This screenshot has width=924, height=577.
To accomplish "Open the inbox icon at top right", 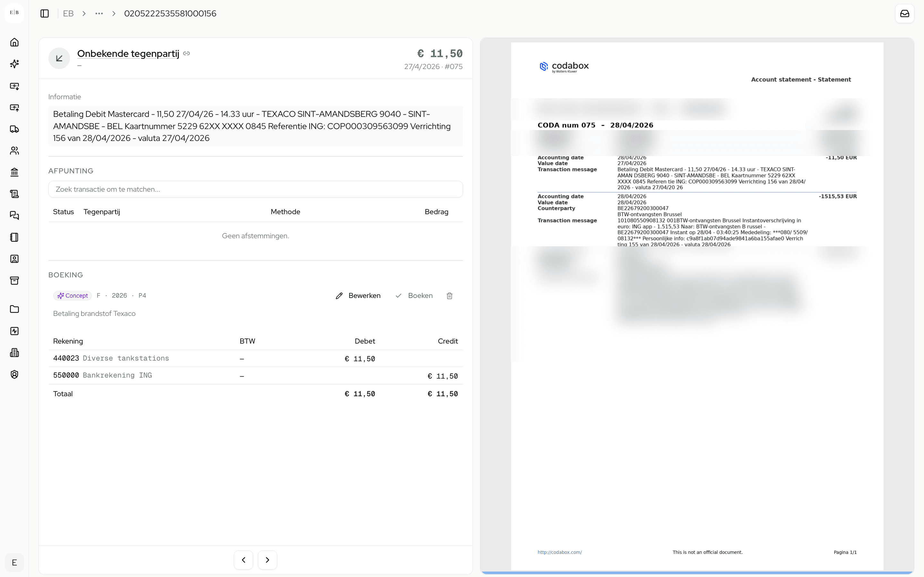I will point(904,13).
